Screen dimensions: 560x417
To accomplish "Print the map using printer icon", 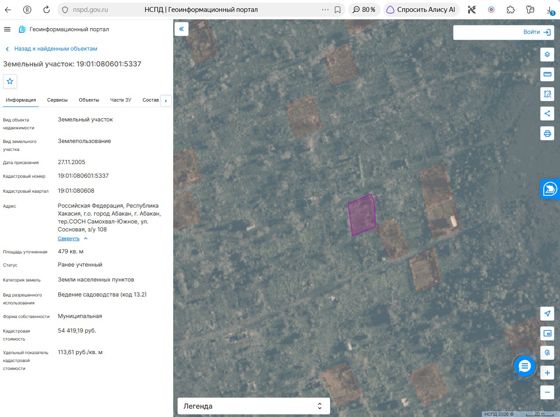I will [547, 134].
